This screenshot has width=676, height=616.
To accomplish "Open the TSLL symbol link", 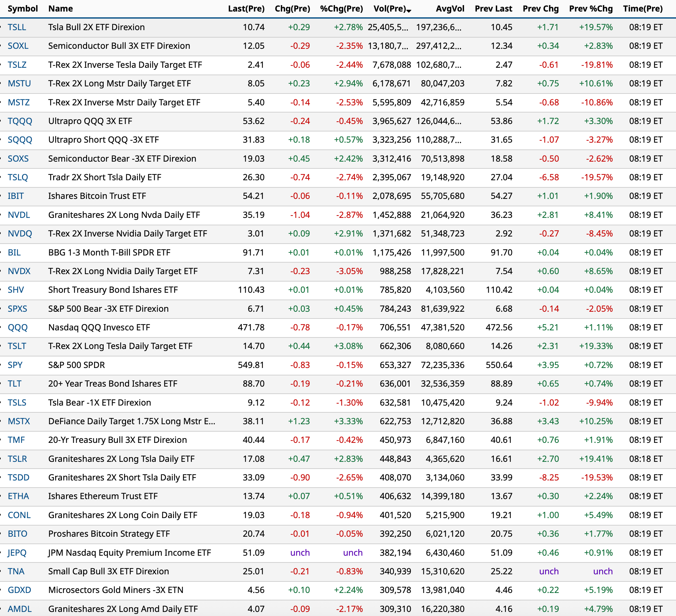I will [x=17, y=27].
